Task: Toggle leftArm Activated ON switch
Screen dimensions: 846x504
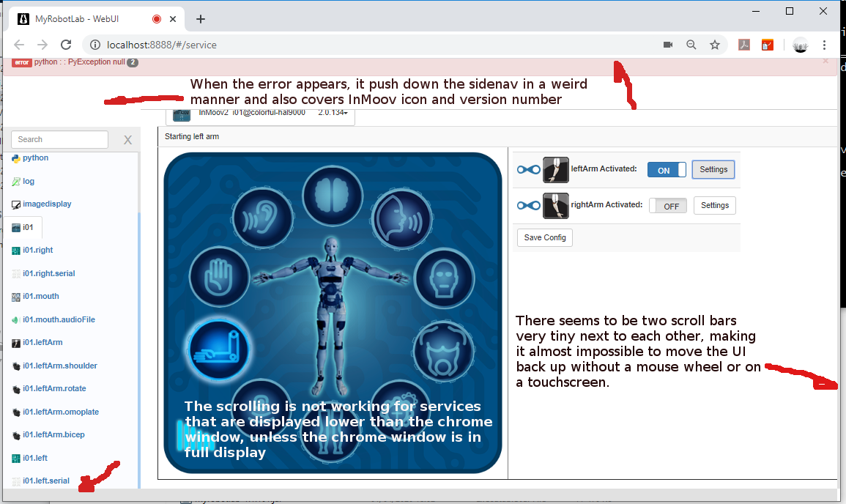Action: pos(667,170)
